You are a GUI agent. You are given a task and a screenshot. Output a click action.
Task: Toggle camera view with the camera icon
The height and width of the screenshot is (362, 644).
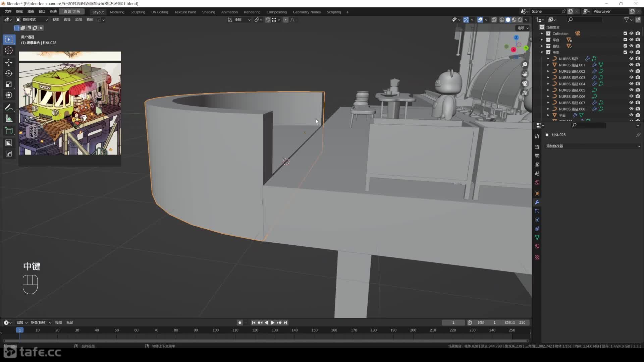[x=525, y=83]
